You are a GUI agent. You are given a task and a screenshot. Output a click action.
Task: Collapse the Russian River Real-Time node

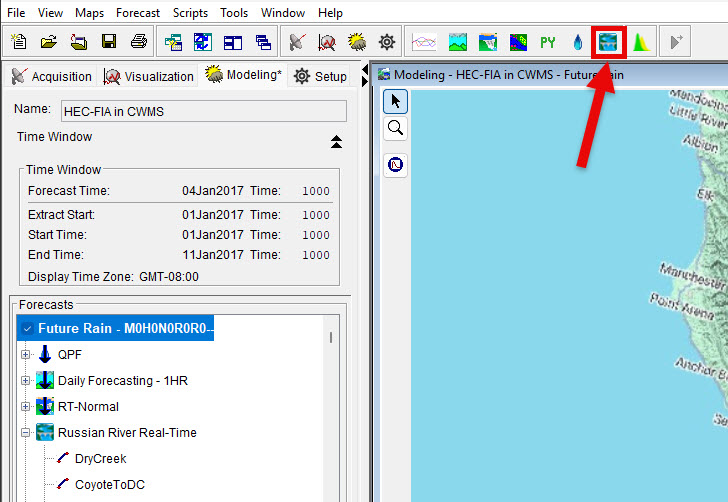click(26, 432)
